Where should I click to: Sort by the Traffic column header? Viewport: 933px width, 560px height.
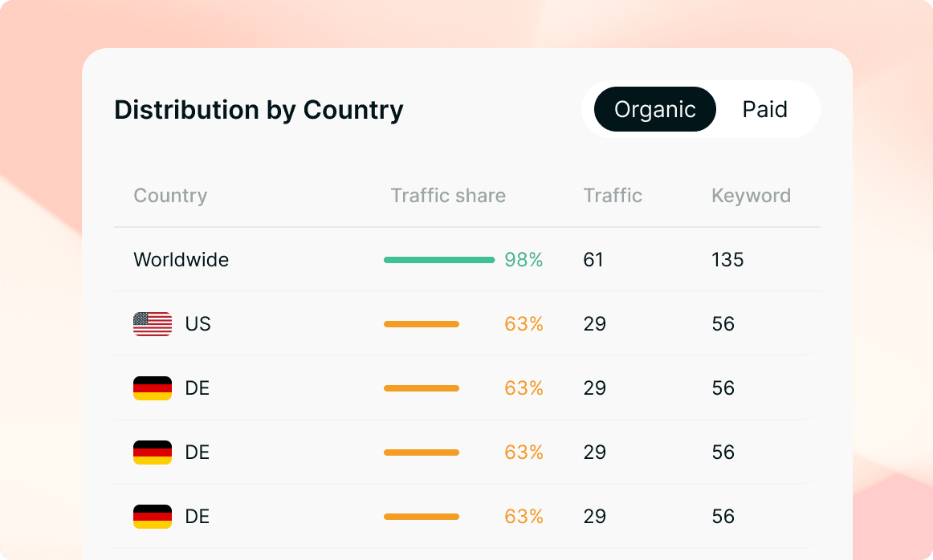pyautogui.click(x=613, y=195)
